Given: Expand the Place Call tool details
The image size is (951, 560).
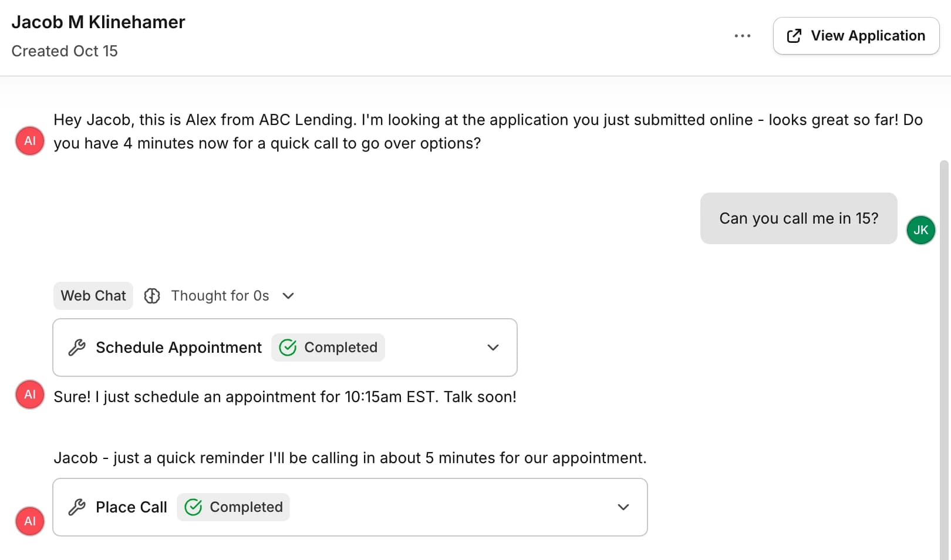Looking at the screenshot, I should (x=623, y=507).
